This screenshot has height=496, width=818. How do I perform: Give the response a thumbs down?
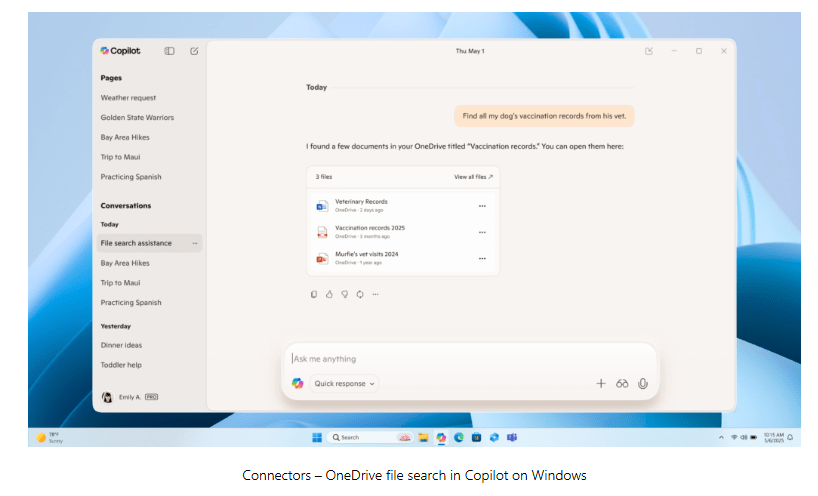tap(344, 294)
